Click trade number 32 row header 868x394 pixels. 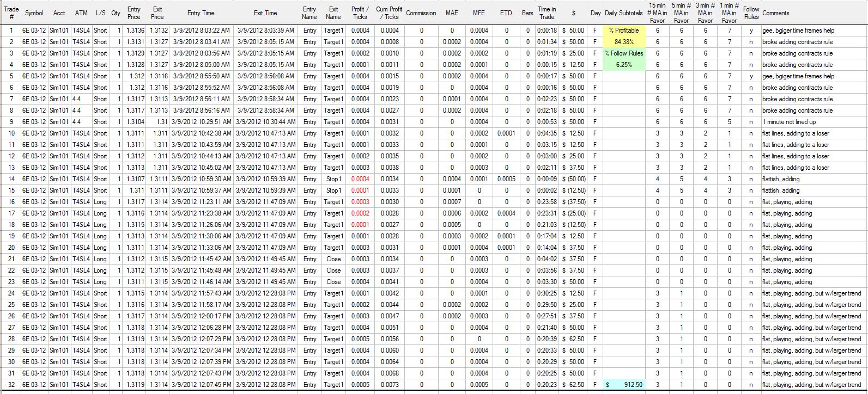click(x=11, y=385)
